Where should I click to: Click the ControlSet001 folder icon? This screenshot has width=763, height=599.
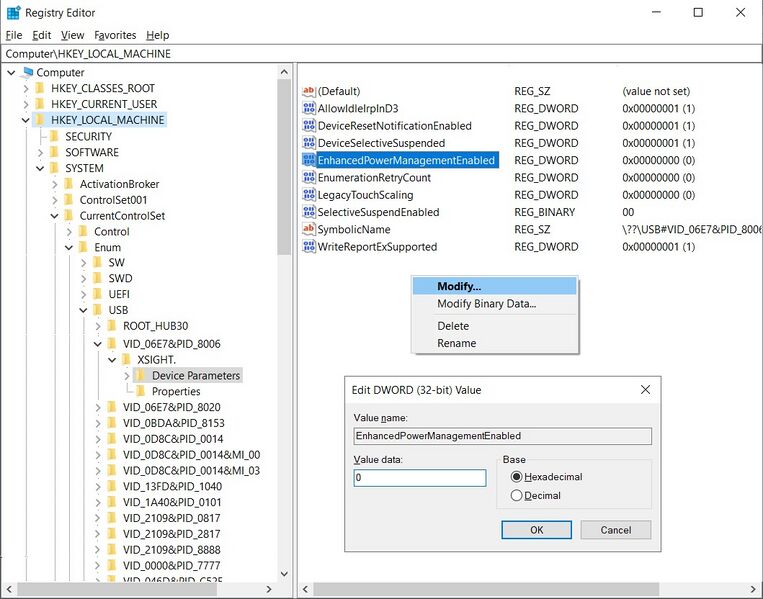tap(69, 200)
